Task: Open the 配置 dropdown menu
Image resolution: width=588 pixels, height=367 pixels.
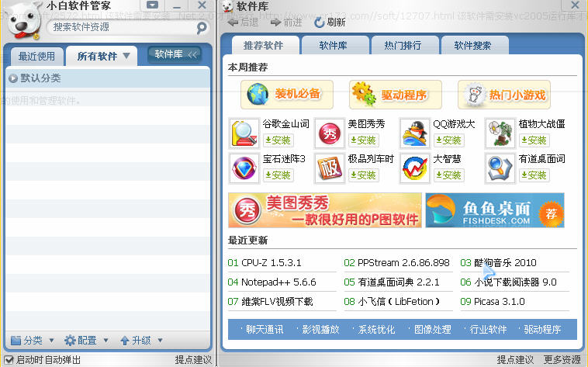Action: (x=86, y=341)
